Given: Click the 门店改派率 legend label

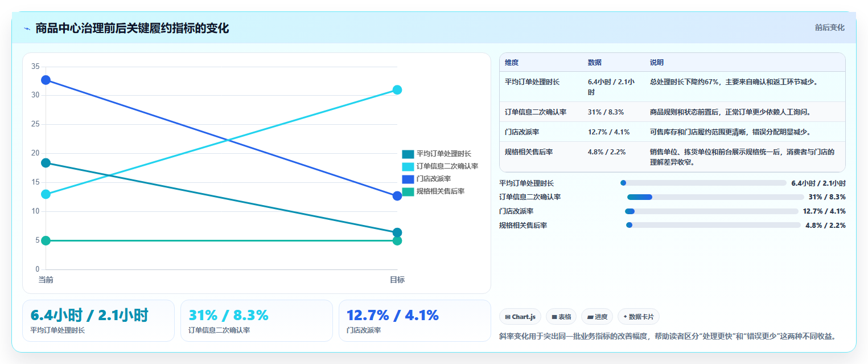Looking at the screenshot, I should coord(434,179).
